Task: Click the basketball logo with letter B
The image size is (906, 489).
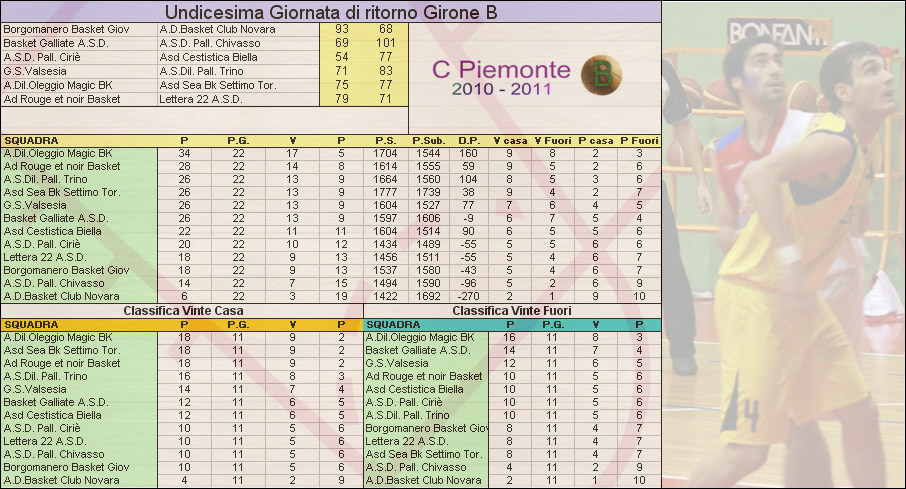Action: [x=603, y=72]
